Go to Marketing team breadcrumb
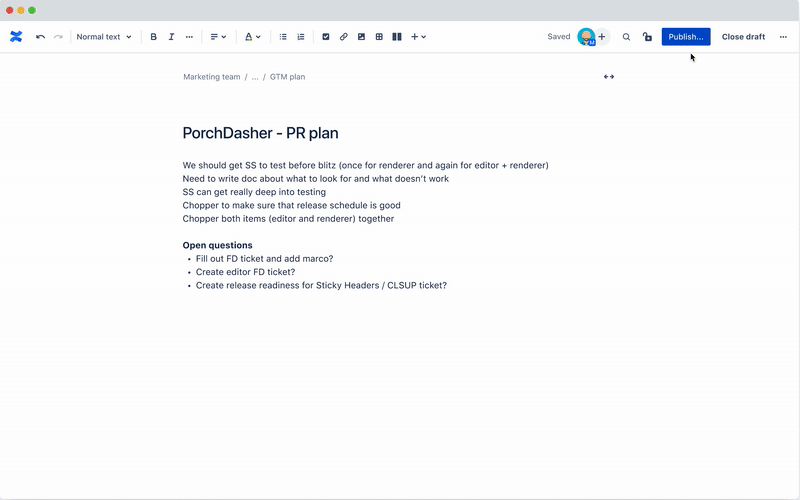Viewport: 800px width, 500px height. click(212, 77)
